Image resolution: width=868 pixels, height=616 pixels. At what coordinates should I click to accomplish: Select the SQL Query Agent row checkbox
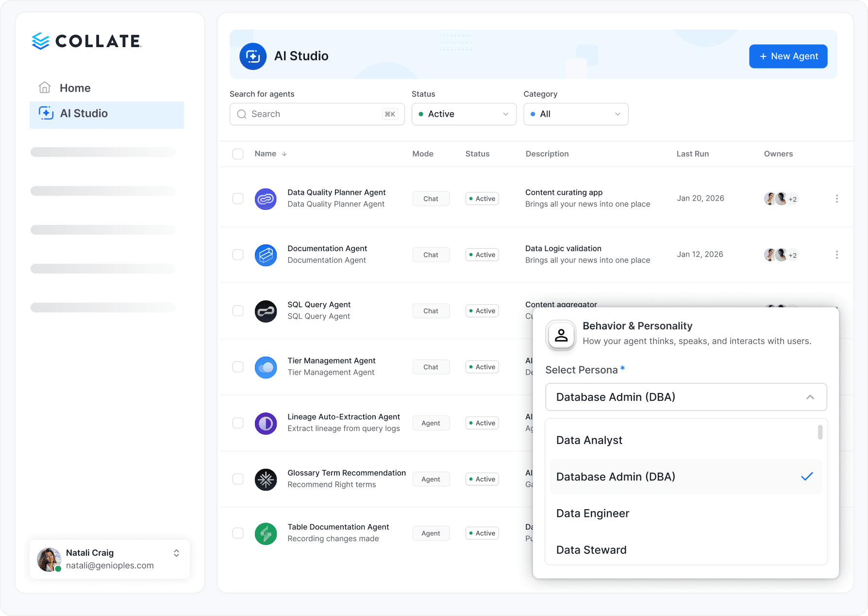[238, 311]
